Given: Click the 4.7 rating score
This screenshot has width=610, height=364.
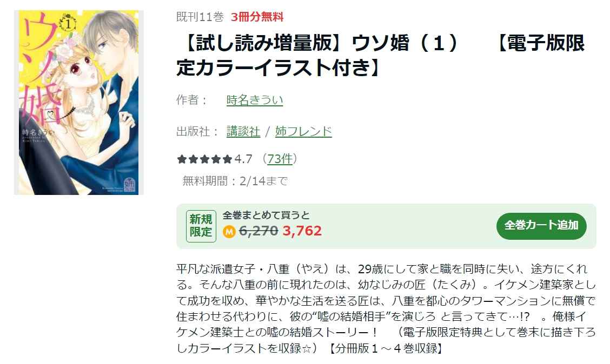Looking at the screenshot, I should click(243, 159).
